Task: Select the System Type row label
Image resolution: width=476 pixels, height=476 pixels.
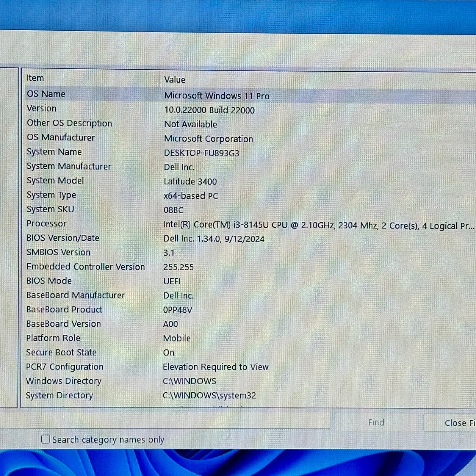Action: (x=51, y=195)
